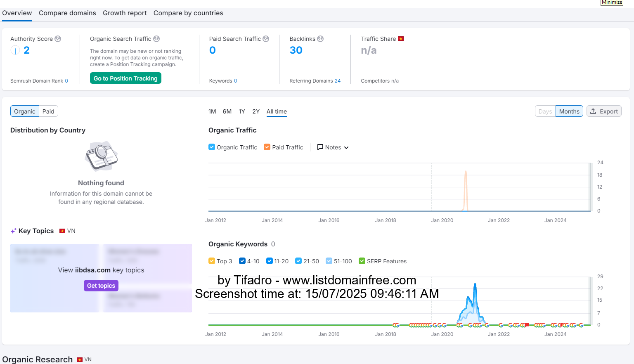Viewport: 634px width, 364px height.
Task: Click the VN flag beside Key Topics
Action: click(x=62, y=231)
